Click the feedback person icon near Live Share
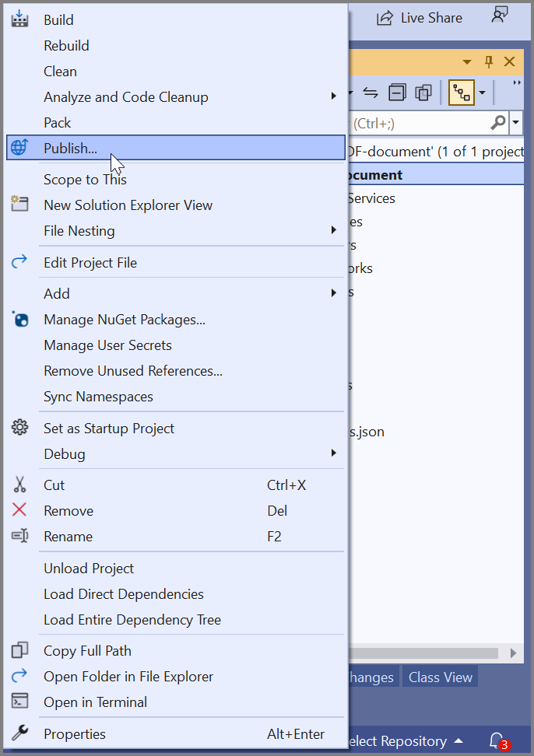This screenshot has width=534, height=756. click(x=499, y=16)
